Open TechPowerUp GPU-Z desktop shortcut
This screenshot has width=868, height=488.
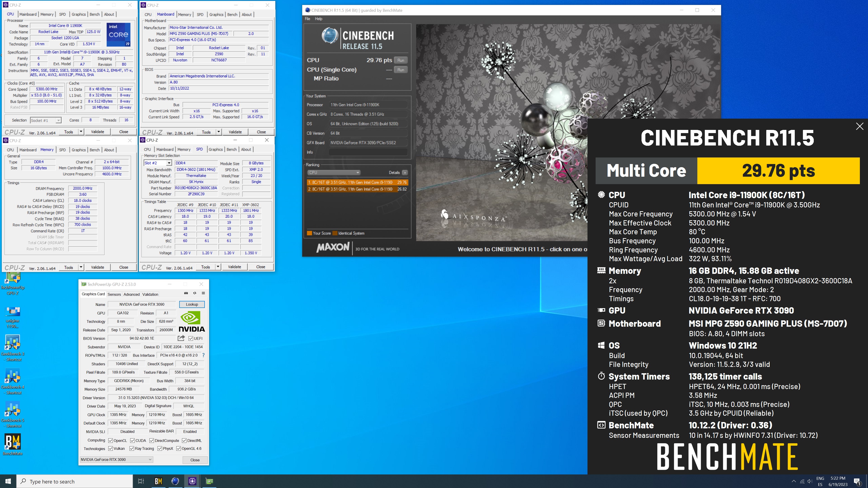click(13, 284)
